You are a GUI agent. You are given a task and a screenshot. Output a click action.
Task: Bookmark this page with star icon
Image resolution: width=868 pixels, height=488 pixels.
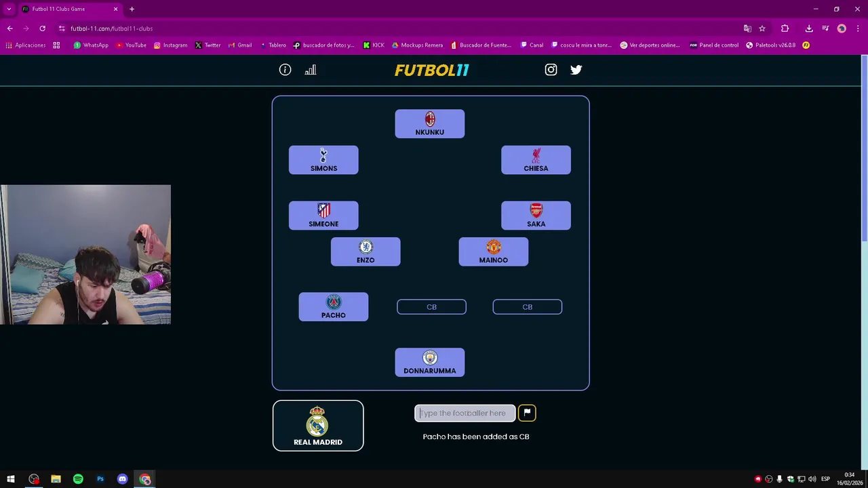coord(762,28)
